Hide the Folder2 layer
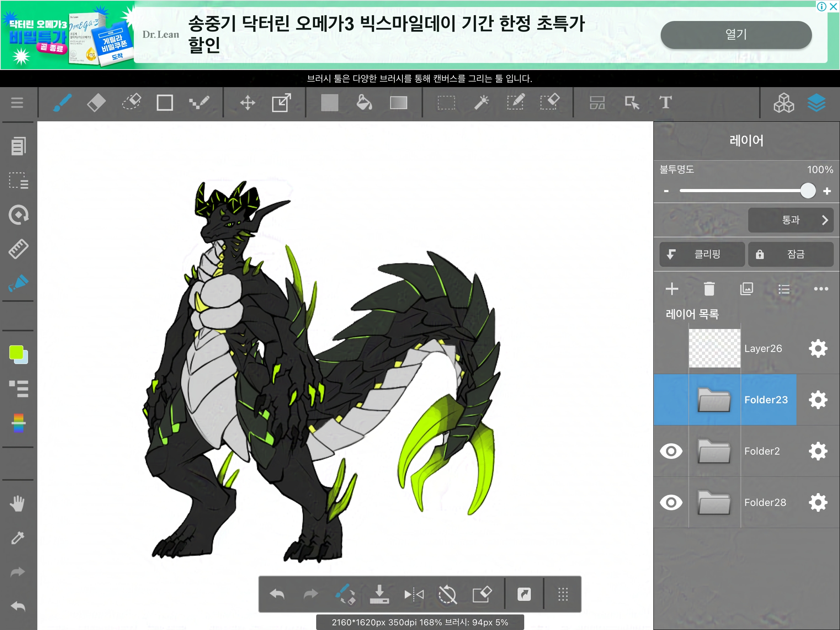This screenshot has height=630, width=840. tap(671, 451)
